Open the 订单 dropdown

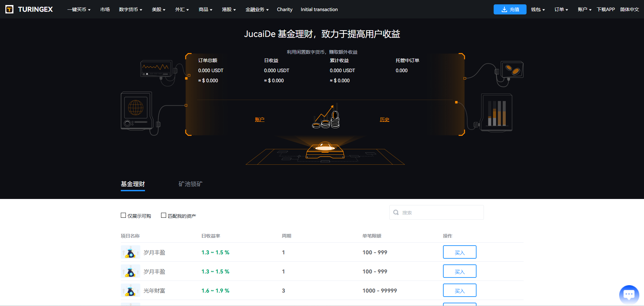[x=561, y=9]
